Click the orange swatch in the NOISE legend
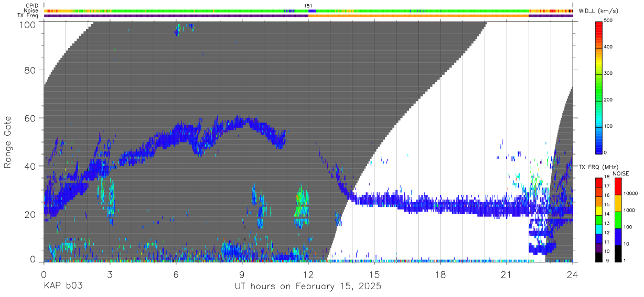Screen dimensions: 644x297 [x=617, y=204]
